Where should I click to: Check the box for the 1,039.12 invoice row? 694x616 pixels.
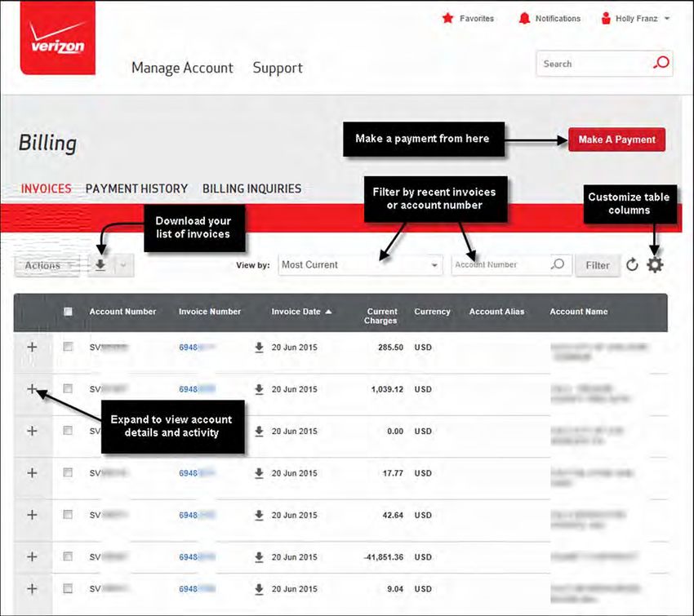click(x=68, y=388)
